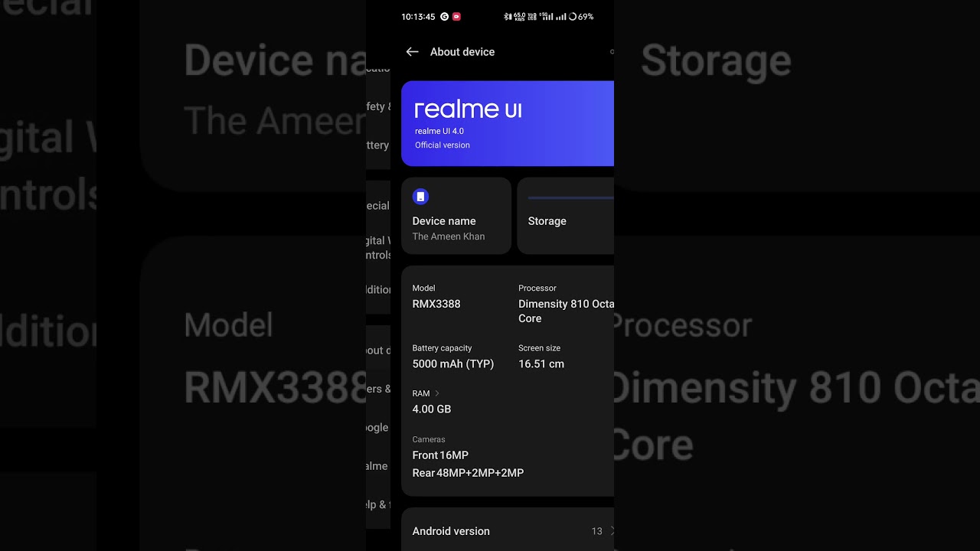Viewport: 980px width, 551px height.
Task: Tap the Model label
Action: coord(423,288)
